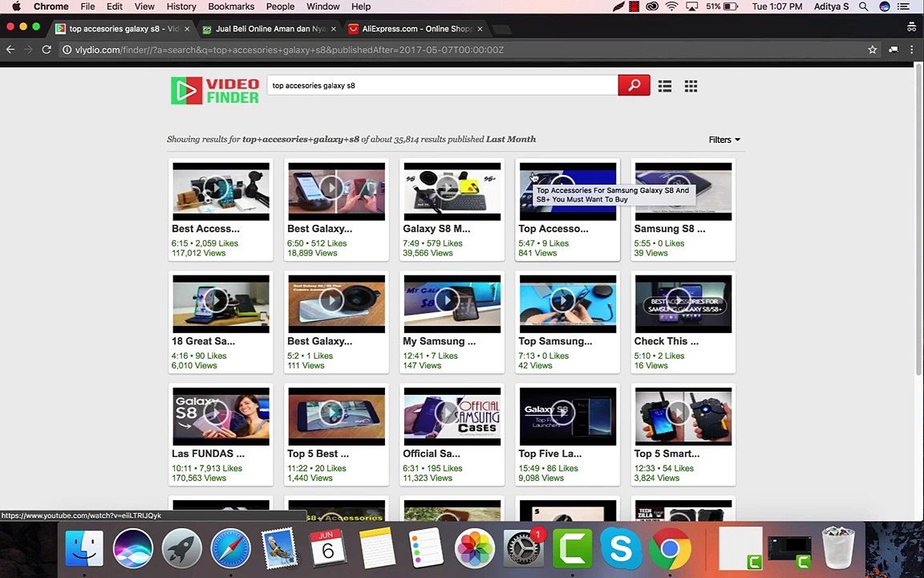
Task: Play the 'Best Access...' video thumbnail
Action: pos(221,191)
